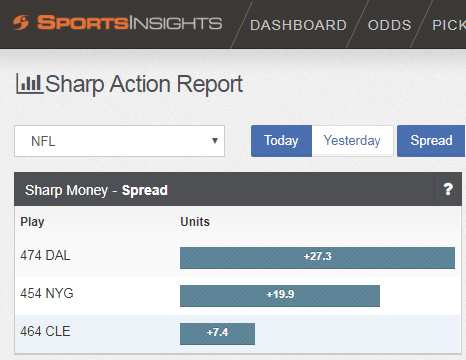Click the SportsInsights wordmark text

pyautogui.click(x=129, y=23)
